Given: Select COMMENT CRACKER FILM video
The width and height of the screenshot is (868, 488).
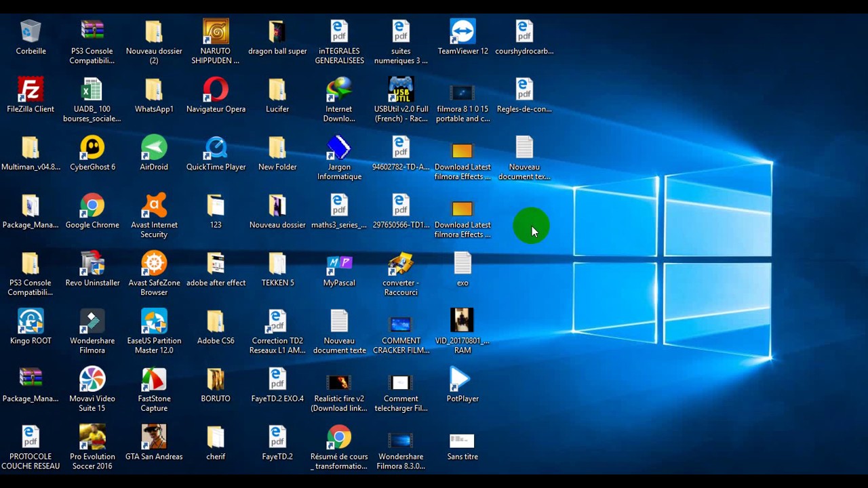Looking at the screenshot, I should coord(401,325).
